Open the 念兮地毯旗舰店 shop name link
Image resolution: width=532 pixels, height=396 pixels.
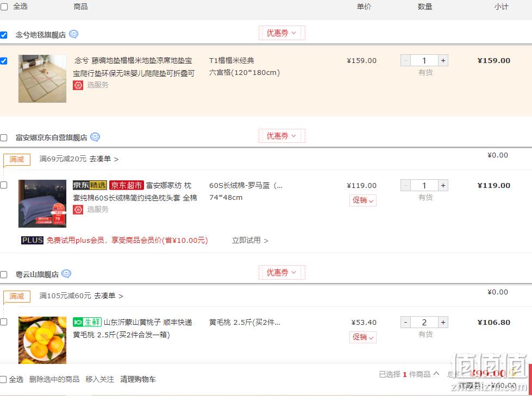tap(41, 35)
